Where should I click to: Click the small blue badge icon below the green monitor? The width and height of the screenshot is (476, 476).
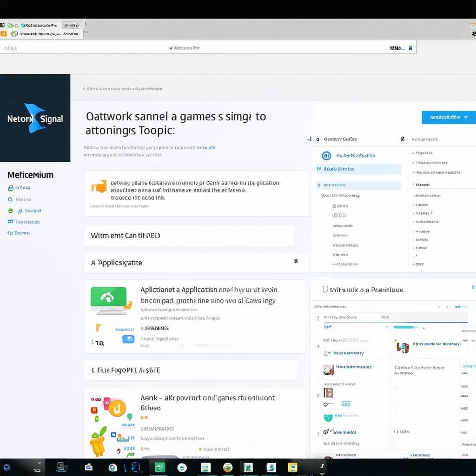pyautogui.click(x=128, y=339)
